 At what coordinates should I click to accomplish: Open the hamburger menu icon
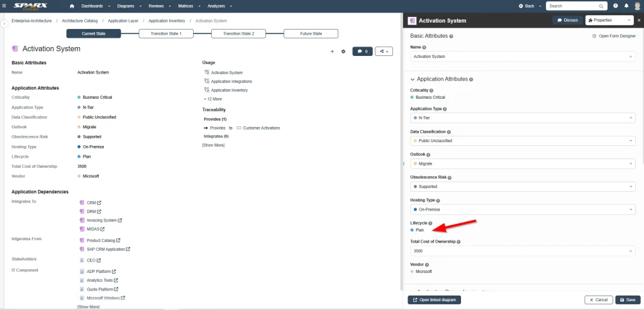click(x=4, y=6)
